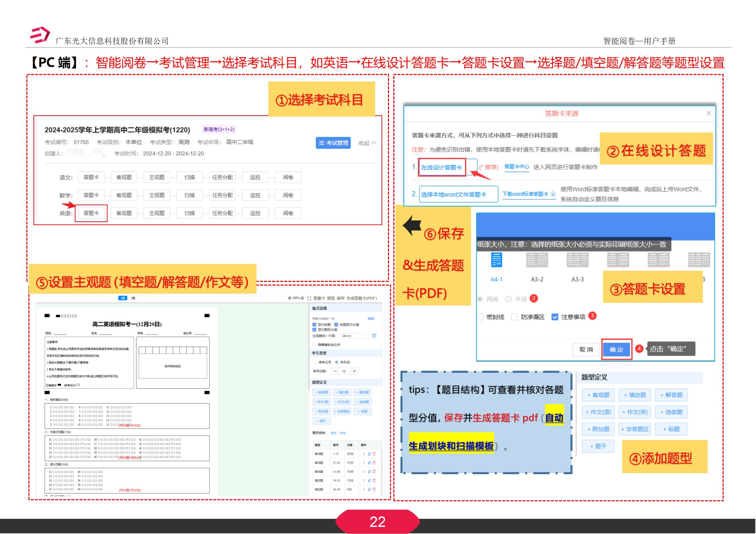Open the 考试管理 button with list icon
756x534 pixels.
pos(333,143)
